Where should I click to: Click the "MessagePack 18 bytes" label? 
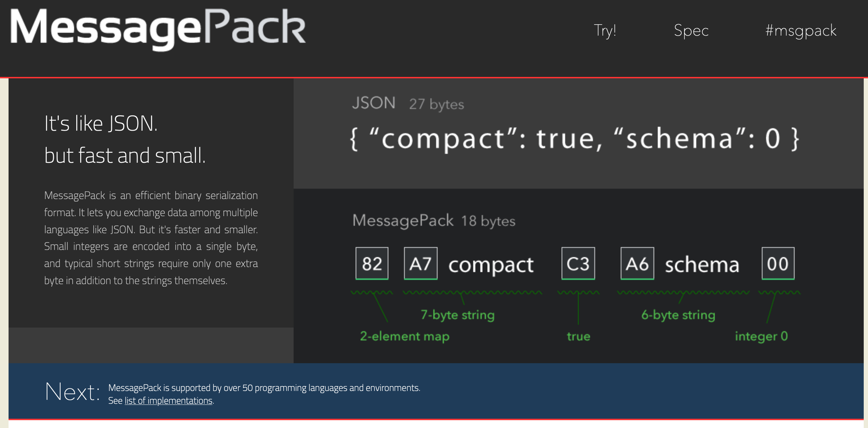(x=434, y=220)
